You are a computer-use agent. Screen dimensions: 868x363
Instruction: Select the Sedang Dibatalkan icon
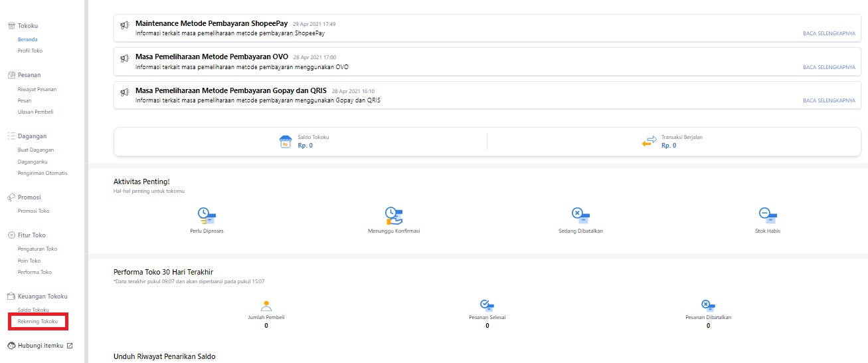click(580, 215)
